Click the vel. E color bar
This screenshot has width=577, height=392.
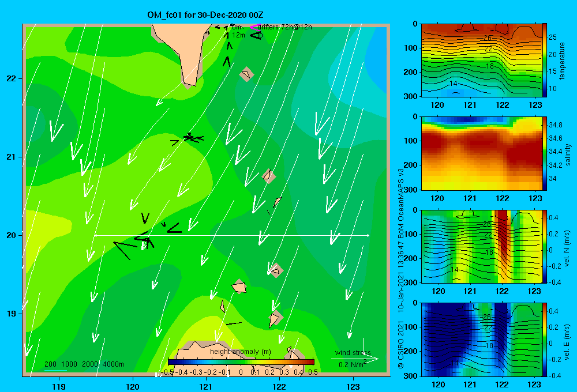(545, 340)
